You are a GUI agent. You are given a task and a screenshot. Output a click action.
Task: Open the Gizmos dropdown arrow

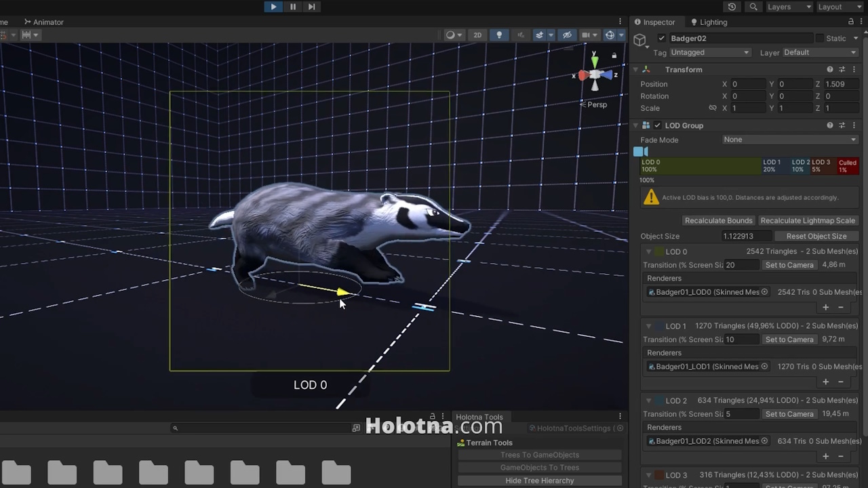621,35
